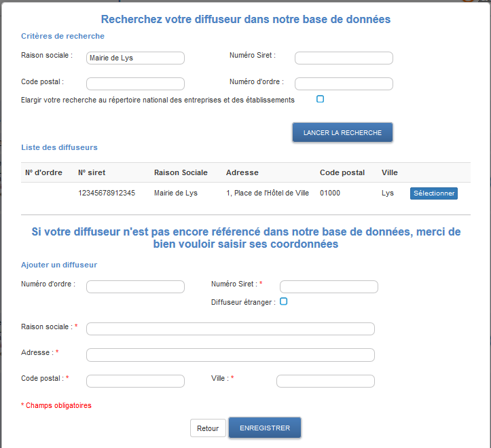Click the Lys city cell
The image size is (491, 448).
(387, 193)
